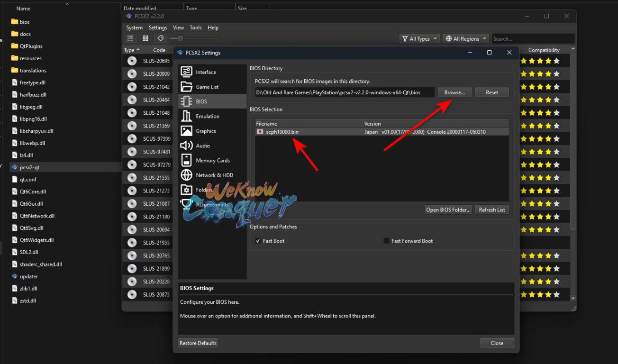Open the Settings menu
Viewport: 618px width, 364px height.
tap(158, 27)
